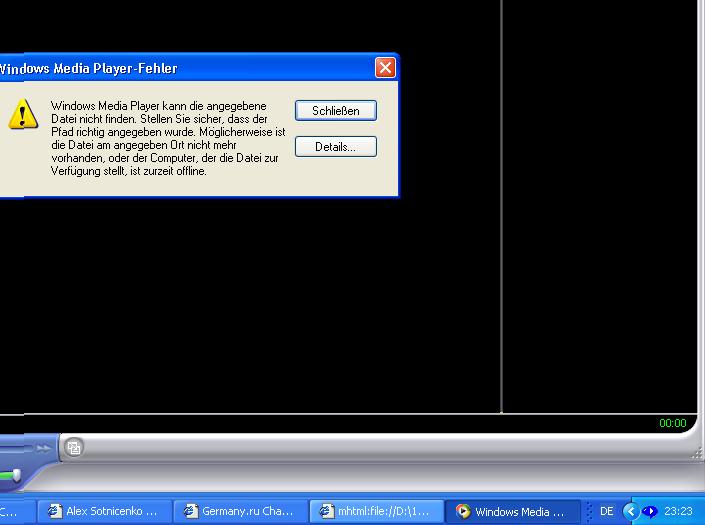
Task: Click the Internet Explorer icon on Germany.ru taskbar button
Action: click(x=191, y=512)
